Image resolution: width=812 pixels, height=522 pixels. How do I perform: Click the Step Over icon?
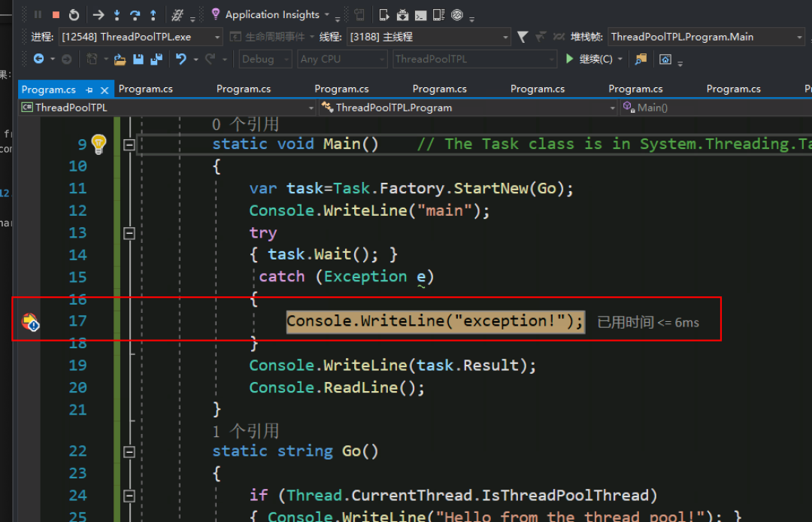tap(135, 14)
